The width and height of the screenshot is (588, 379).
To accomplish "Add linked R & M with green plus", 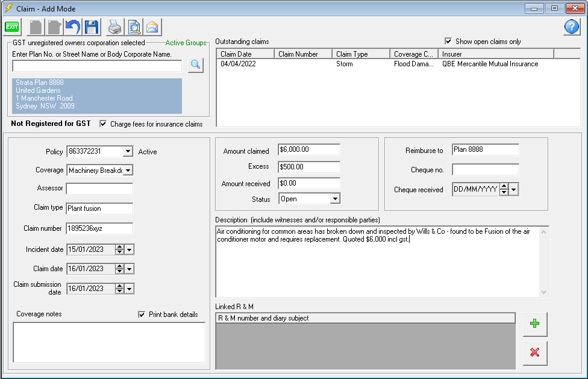I will point(534,324).
